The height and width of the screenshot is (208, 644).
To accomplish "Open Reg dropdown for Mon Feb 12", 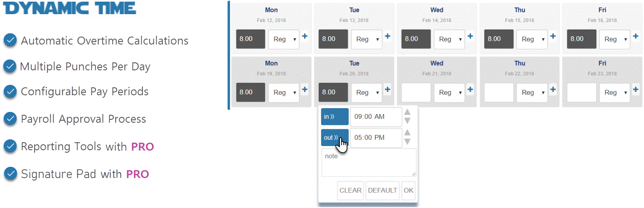I will click(x=284, y=39).
